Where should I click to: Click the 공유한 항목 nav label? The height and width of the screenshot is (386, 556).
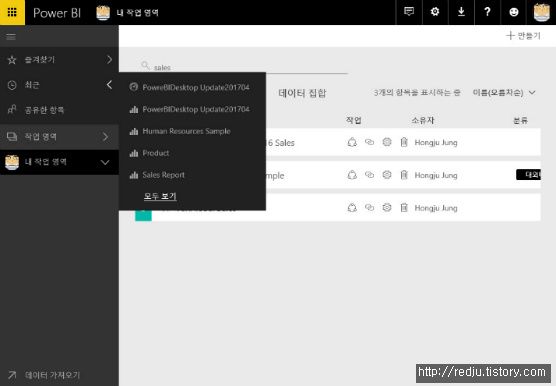pos(44,110)
